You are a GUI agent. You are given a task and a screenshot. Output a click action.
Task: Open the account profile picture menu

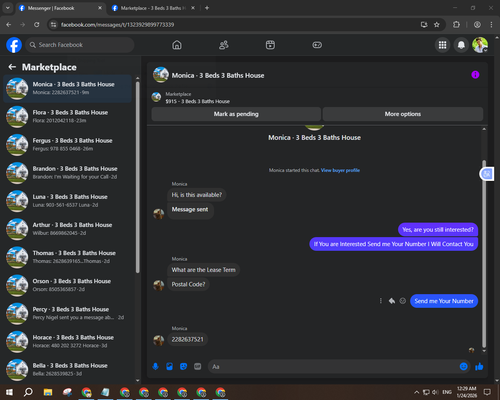480,45
